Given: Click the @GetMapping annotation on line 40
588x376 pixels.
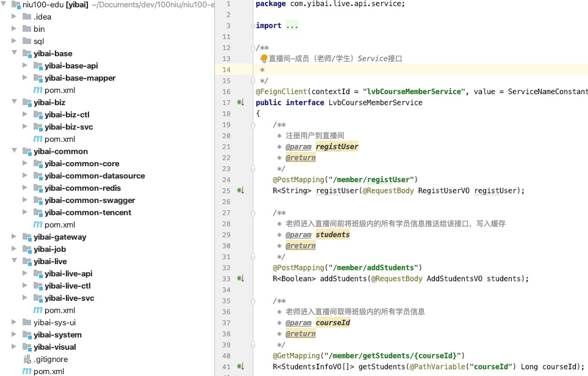Looking at the screenshot, I should pos(296,356).
